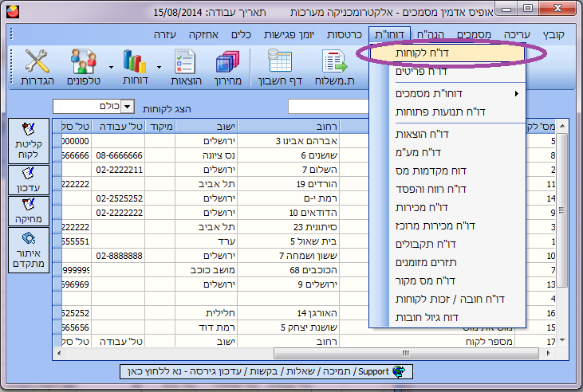Click the Support / תמיכה link bar
The width and height of the screenshot is (583, 392).
click(266, 371)
